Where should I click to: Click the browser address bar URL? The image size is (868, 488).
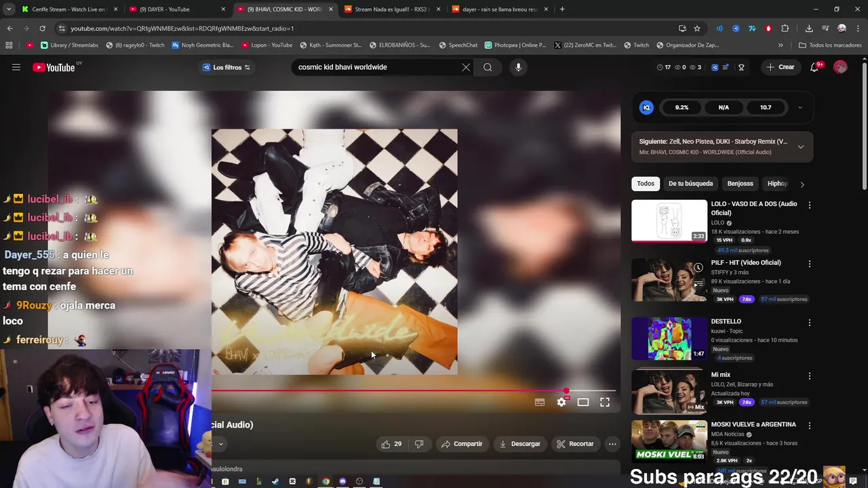(182, 28)
